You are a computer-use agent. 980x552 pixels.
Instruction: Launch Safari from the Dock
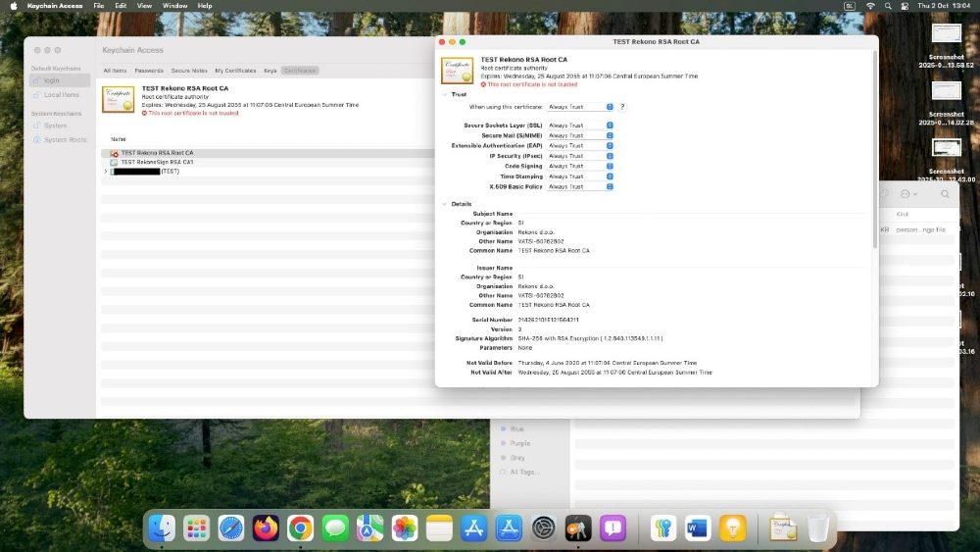coord(230,528)
